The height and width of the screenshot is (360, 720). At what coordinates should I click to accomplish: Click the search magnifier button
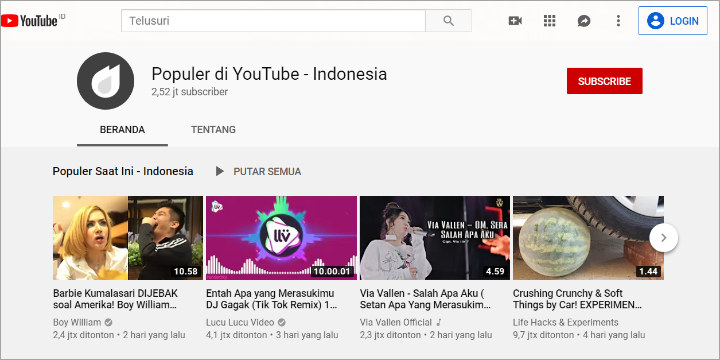(x=449, y=21)
